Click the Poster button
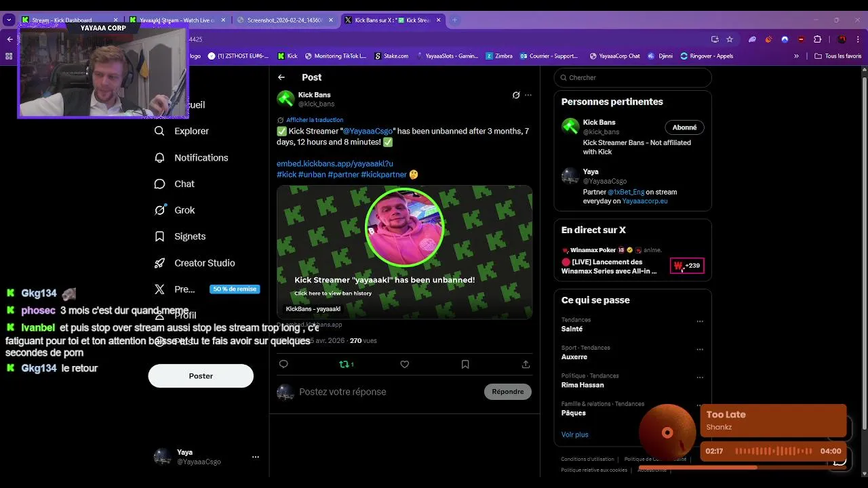This screenshot has width=868, height=488. coord(201,376)
